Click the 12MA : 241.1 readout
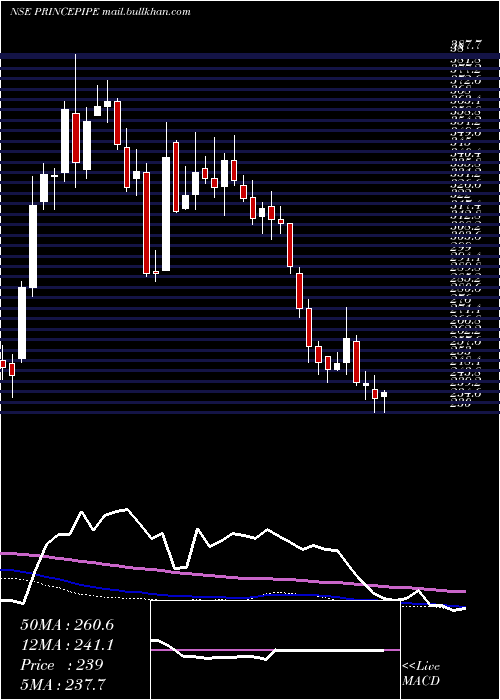This screenshot has height=700, width=500. point(67,645)
